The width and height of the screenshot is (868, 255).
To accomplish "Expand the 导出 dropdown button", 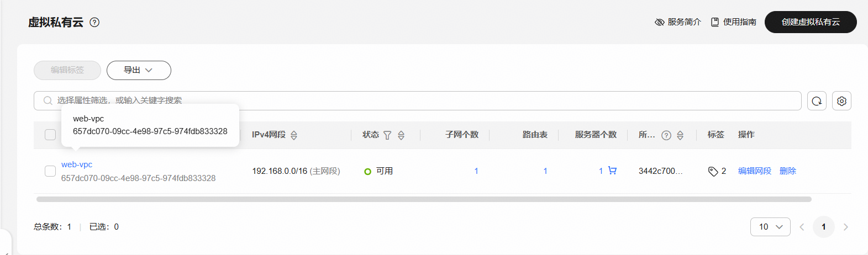I will point(139,70).
